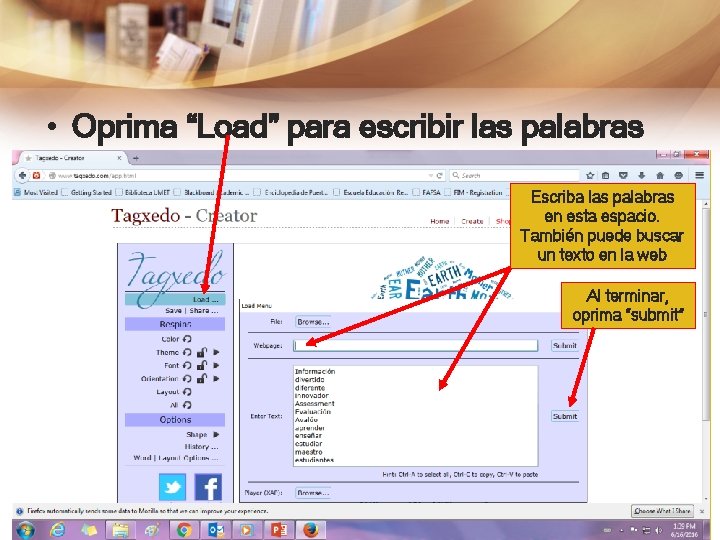
Task: Open the FAFSA bookmark
Action: 427,192
